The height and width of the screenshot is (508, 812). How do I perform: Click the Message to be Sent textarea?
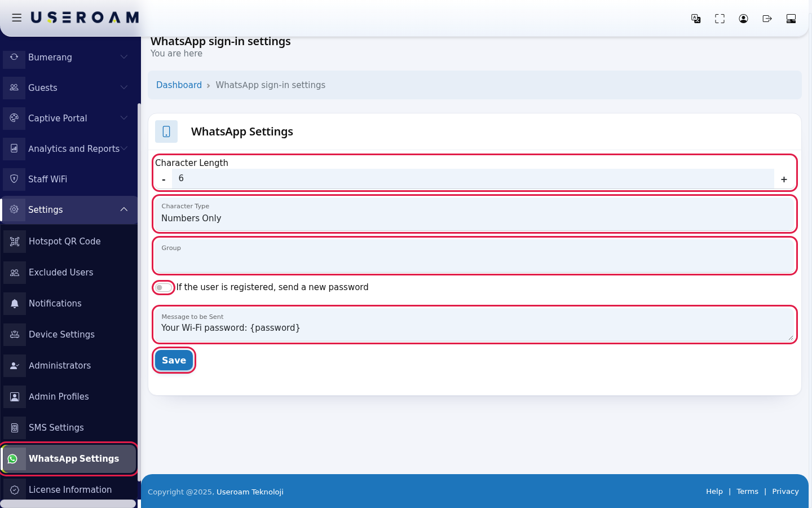(475, 325)
